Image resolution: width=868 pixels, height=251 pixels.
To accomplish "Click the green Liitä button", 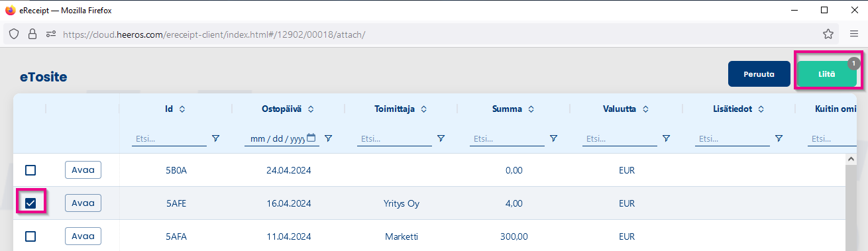I will 826,74.
